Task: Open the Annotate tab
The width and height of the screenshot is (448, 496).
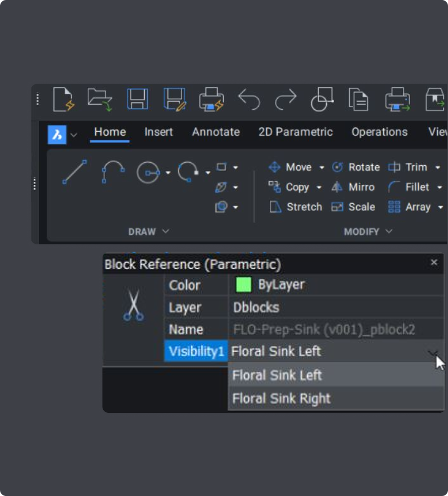Action: 216,132
